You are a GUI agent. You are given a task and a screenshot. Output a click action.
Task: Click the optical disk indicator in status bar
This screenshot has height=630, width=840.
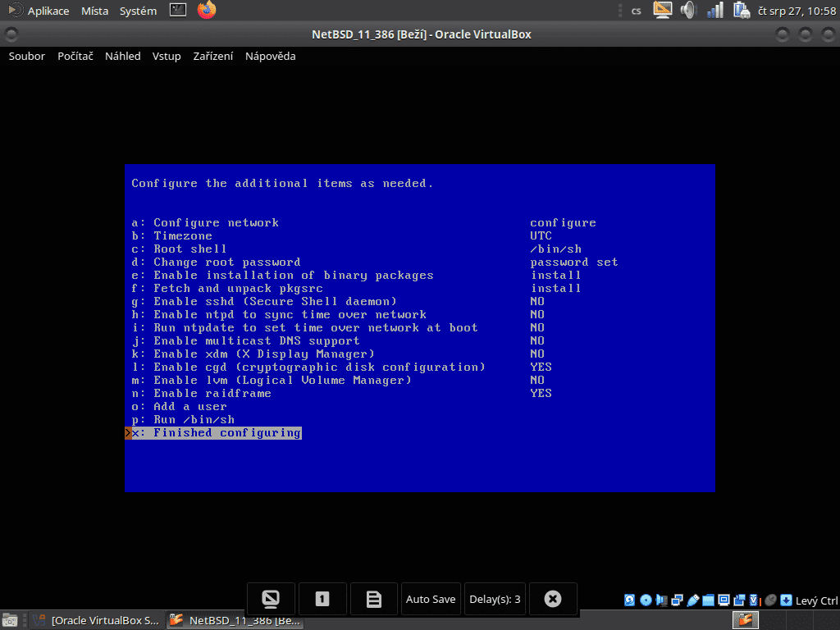pyautogui.click(x=646, y=600)
